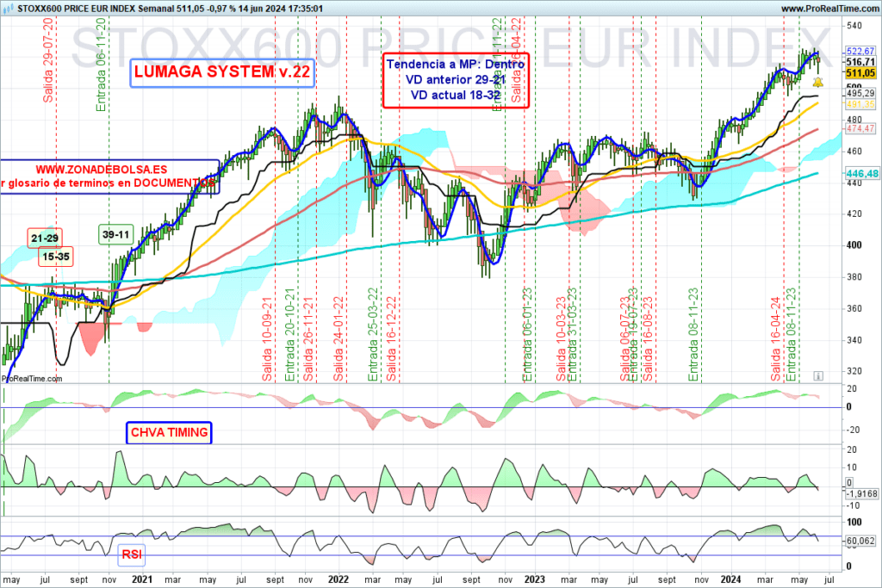
Task: Click the yellow 491,35 price tag
Action: pyautogui.click(x=860, y=104)
